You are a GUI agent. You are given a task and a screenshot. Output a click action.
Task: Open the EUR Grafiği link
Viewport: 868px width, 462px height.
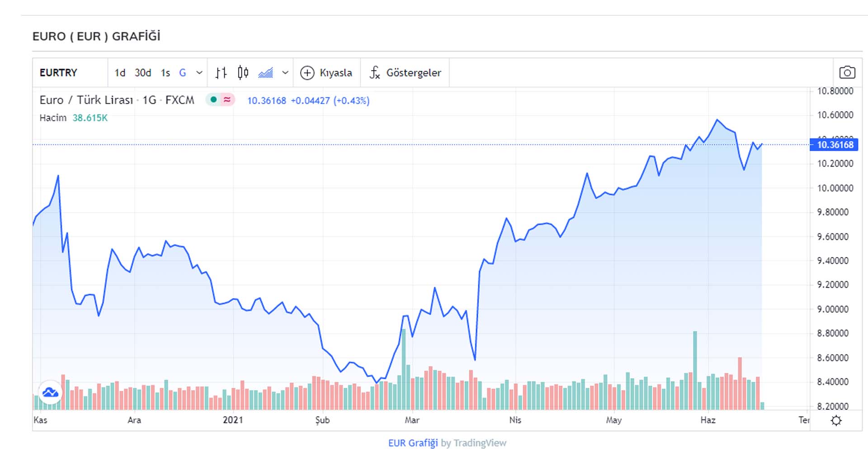[412, 443]
